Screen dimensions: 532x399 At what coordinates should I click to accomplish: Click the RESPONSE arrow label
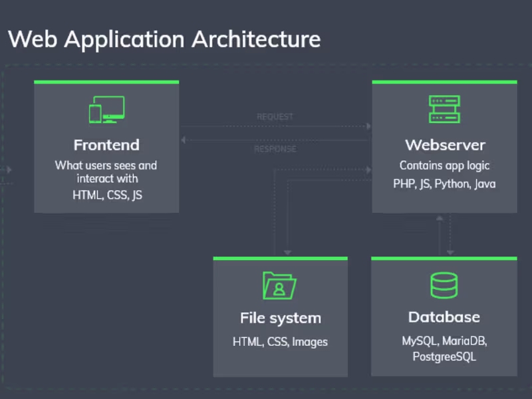tap(275, 149)
